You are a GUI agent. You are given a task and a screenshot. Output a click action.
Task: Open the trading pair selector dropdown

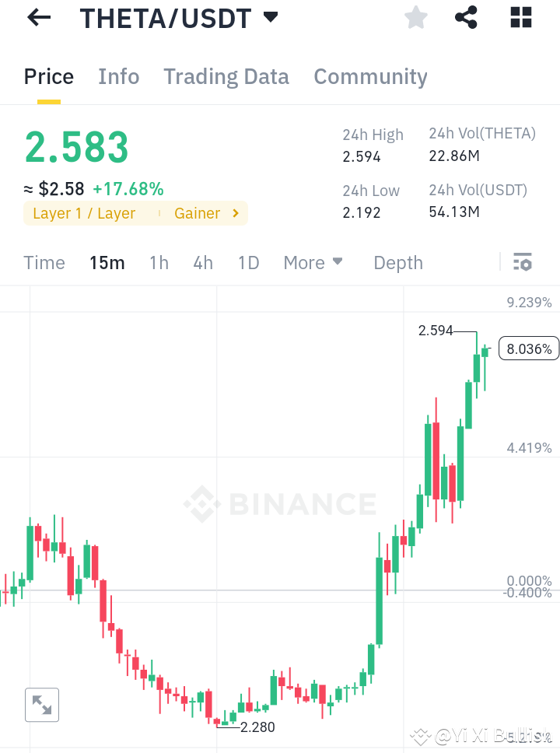(x=270, y=17)
